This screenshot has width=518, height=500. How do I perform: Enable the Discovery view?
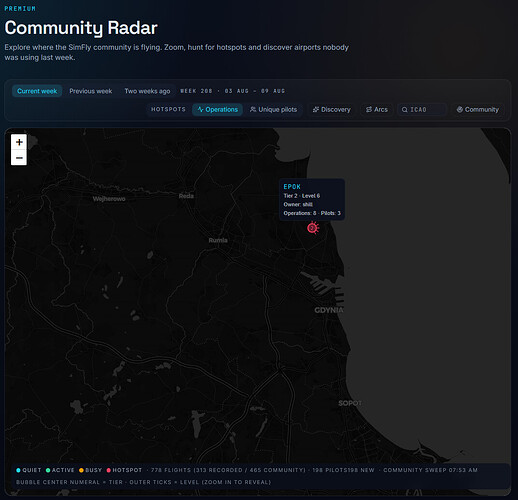[331, 110]
